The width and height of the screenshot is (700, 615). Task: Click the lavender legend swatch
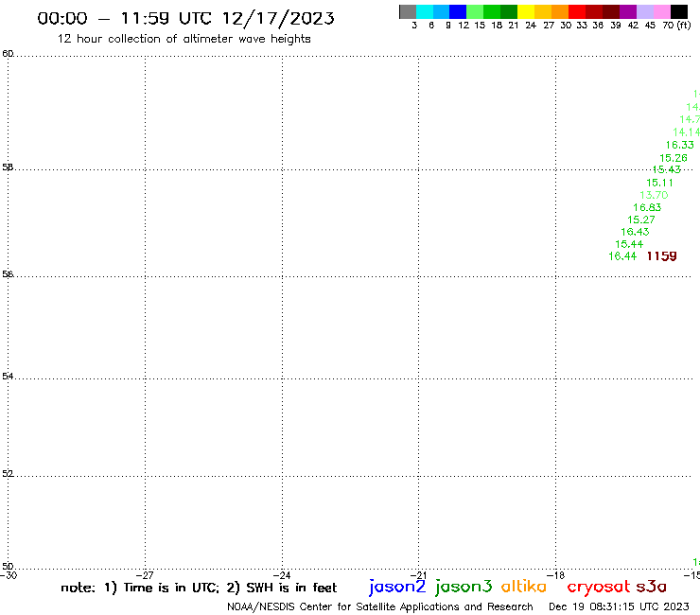pyautogui.click(x=644, y=11)
